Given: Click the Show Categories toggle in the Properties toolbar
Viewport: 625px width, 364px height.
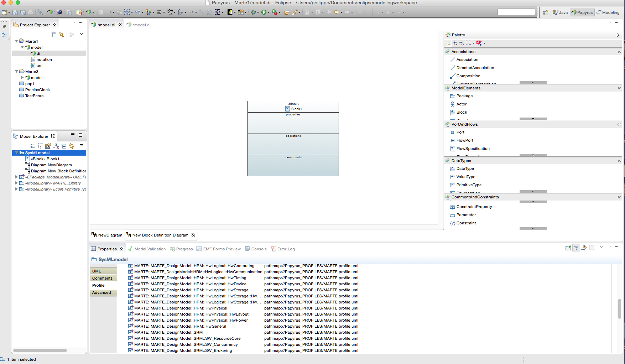Looking at the screenshot, I should tap(576, 248).
